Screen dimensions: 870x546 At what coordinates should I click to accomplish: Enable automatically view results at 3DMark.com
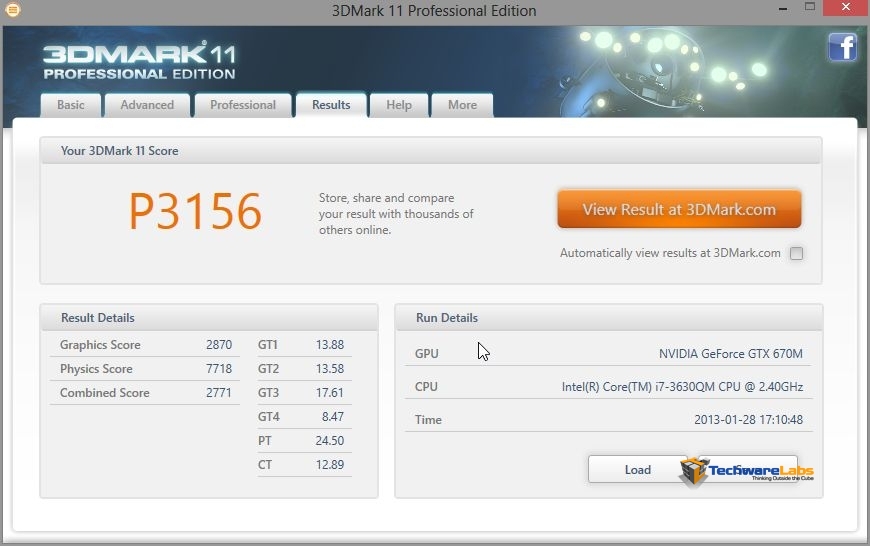click(796, 254)
